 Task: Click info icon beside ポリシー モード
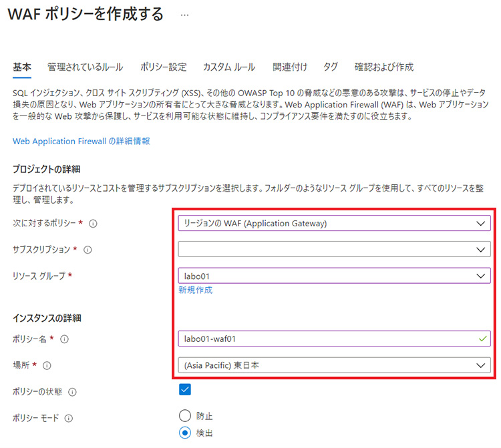[x=68, y=419]
